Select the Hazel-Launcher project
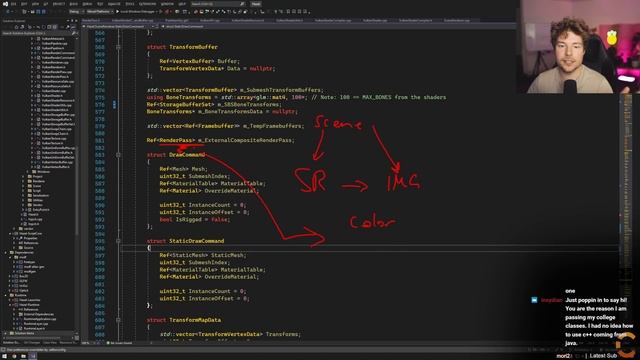This screenshot has width=640, height=360. tap(29, 300)
